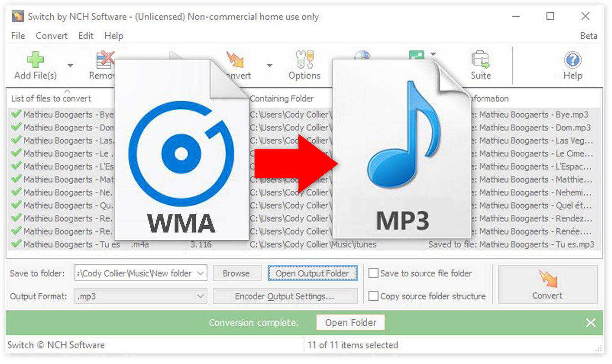This screenshot has height=364, width=612.
Task: Expand the Share toolbar dropdown arrow
Action: tap(433, 55)
